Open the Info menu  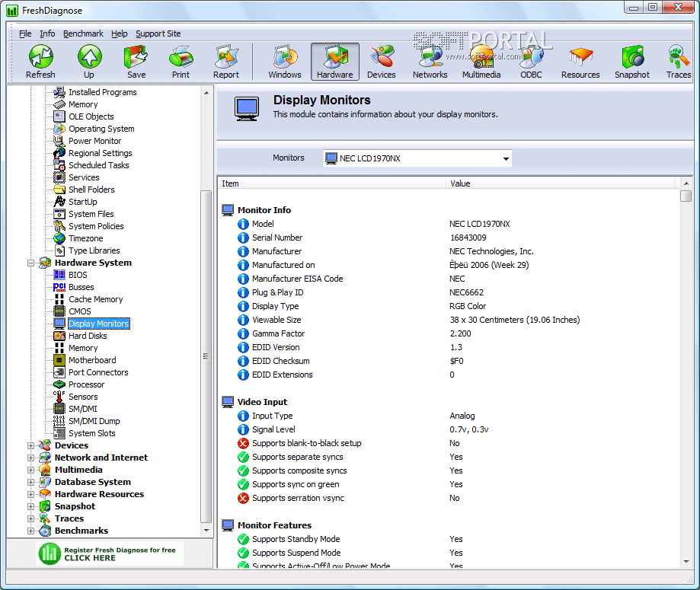tap(47, 33)
